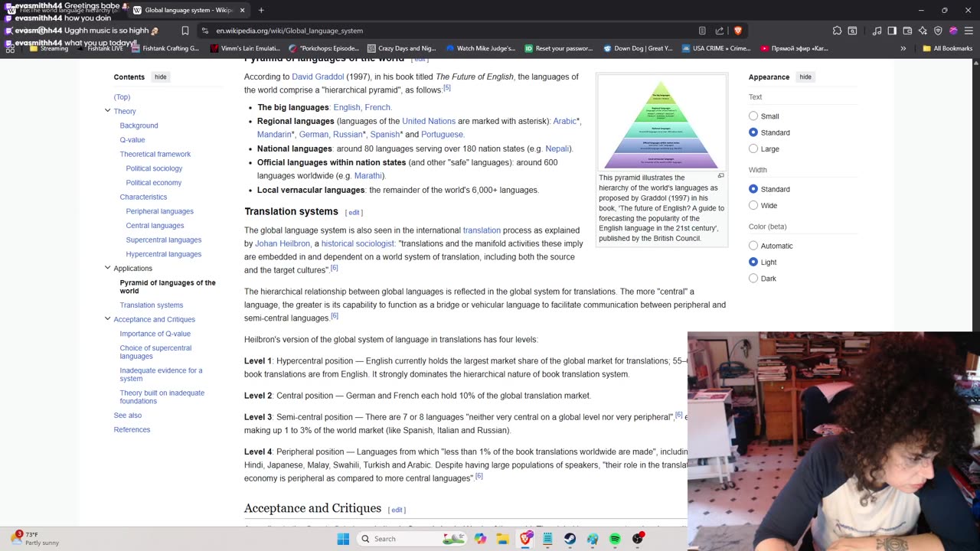Open Crazy Days and Nights bookmark

[401, 48]
